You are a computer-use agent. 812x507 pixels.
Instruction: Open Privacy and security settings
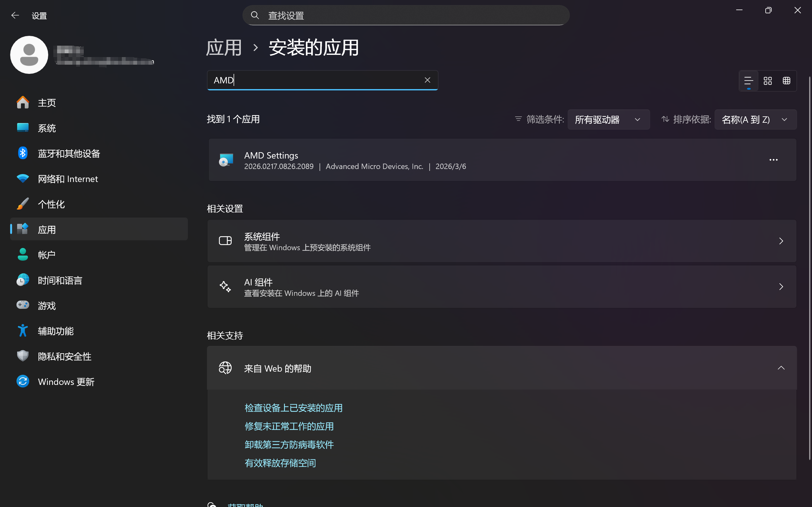[64, 356]
